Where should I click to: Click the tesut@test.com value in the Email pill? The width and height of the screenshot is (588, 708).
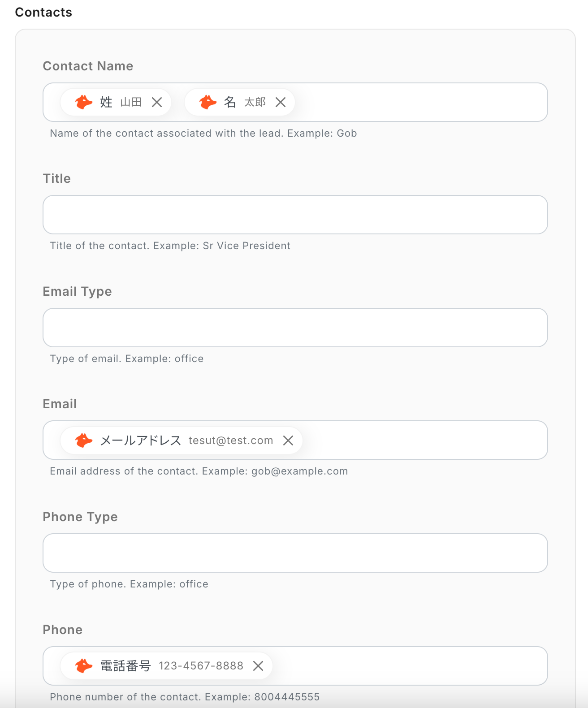click(x=231, y=440)
